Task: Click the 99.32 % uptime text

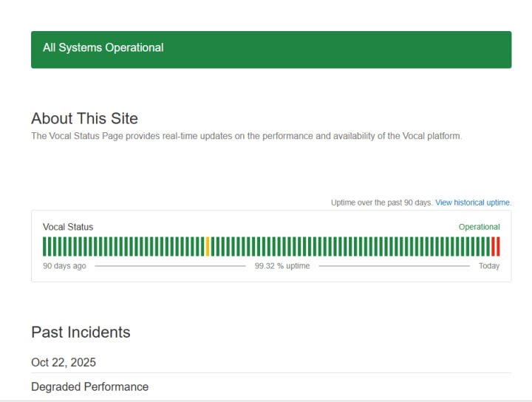Action: pos(282,266)
